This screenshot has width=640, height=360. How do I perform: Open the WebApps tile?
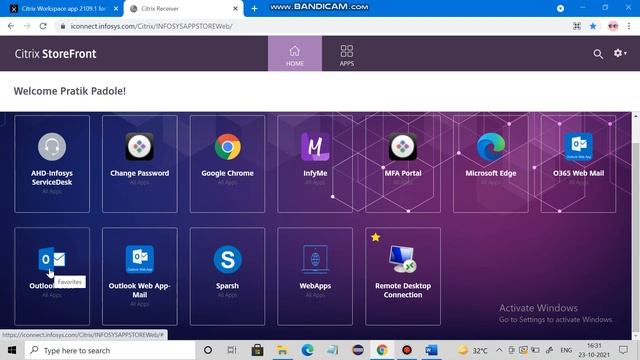point(315,276)
